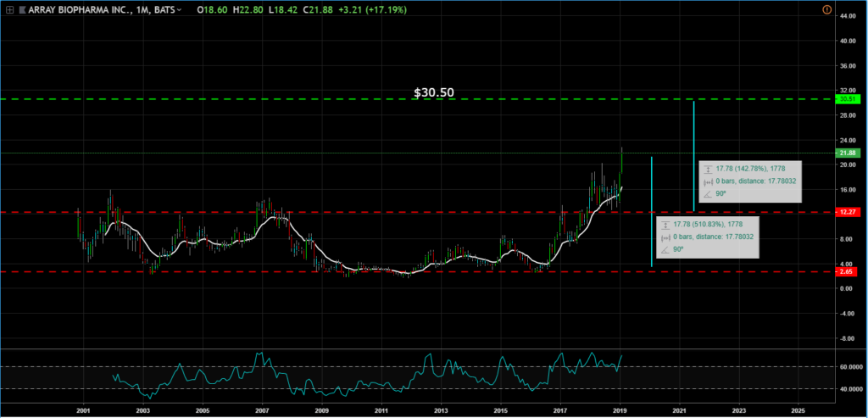Image resolution: width=868 pixels, height=418 pixels.
Task: Click the angle icon in the 142.78% measurement box
Action: 708,194
